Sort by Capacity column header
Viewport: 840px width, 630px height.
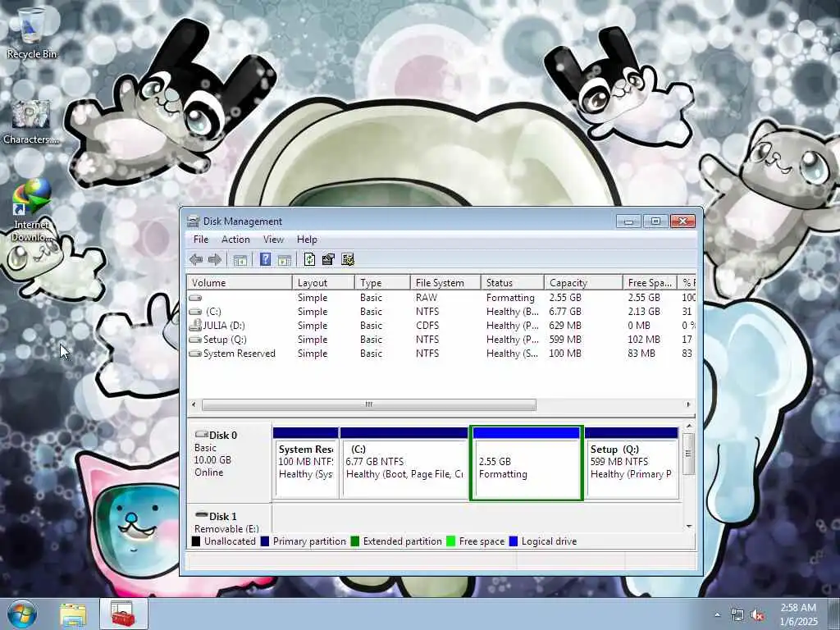(x=583, y=282)
